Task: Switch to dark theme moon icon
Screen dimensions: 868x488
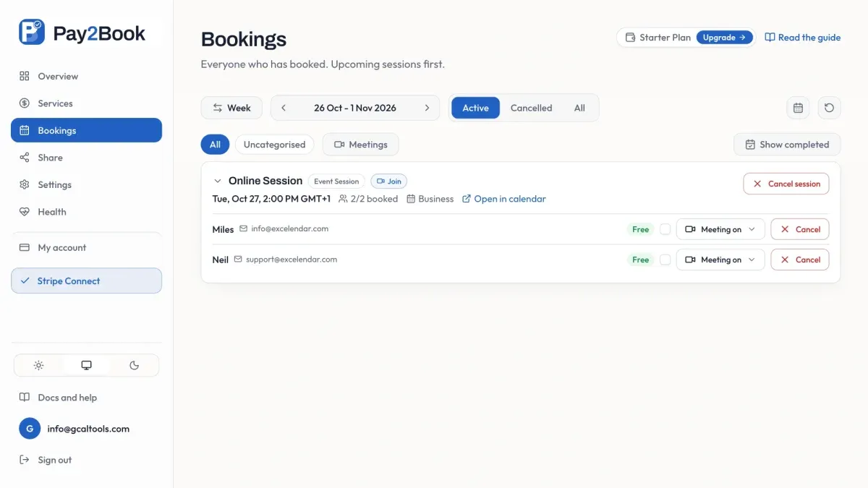Action: click(x=134, y=365)
